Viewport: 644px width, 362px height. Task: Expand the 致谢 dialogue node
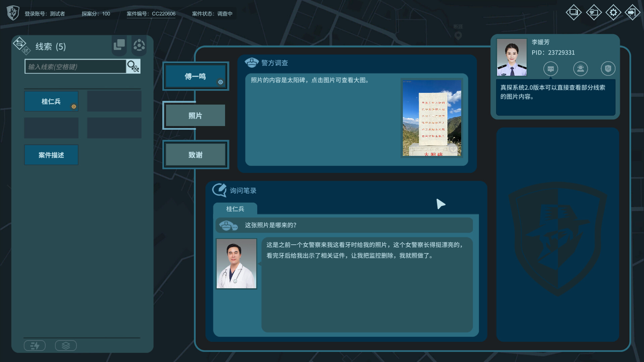coord(195,155)
